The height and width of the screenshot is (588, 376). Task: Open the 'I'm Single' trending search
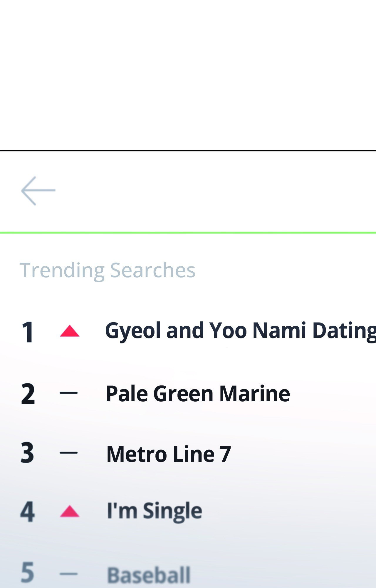click(155, 511)
